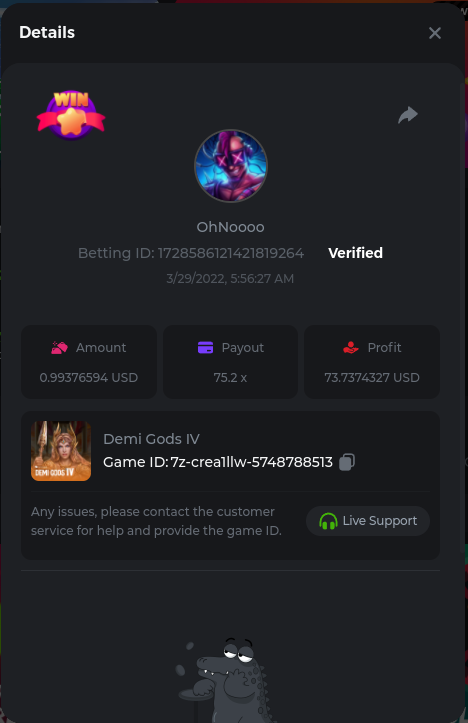468x723 pixels.
Task: Click the 75.2 x payout value
Action: click(x=230, y=378)
